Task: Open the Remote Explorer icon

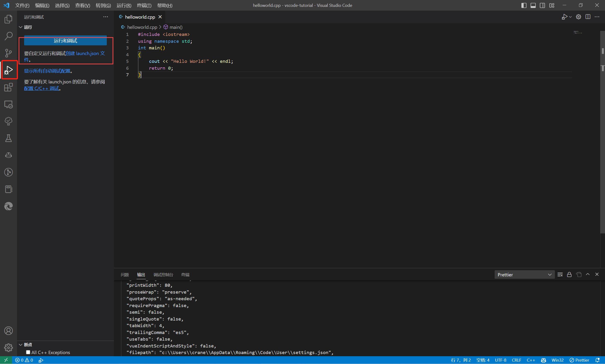Action: click(x=9, y=104)
